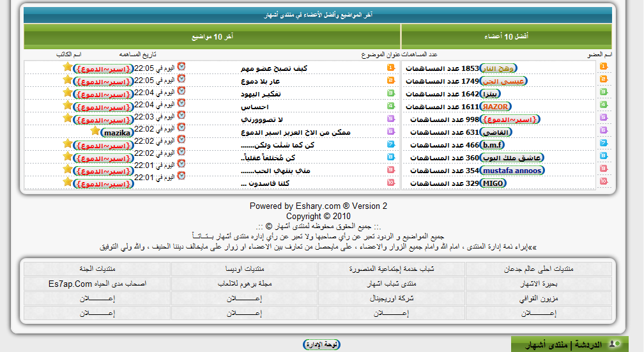
Task: Open topic لا تصووورني
Action: (x=262, y=119)
